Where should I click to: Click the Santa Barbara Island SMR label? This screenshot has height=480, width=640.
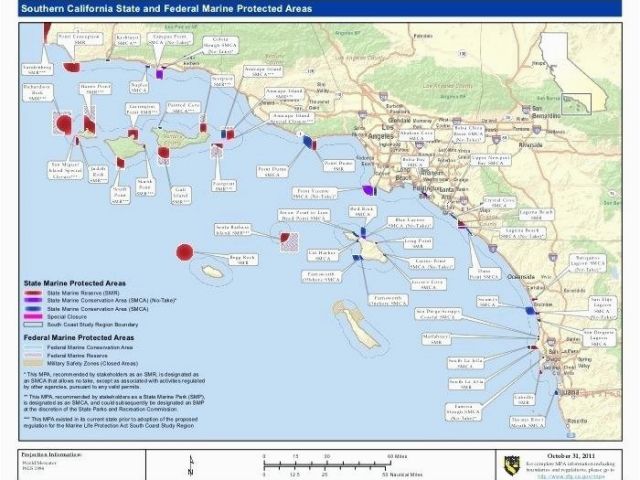(233, 229)
